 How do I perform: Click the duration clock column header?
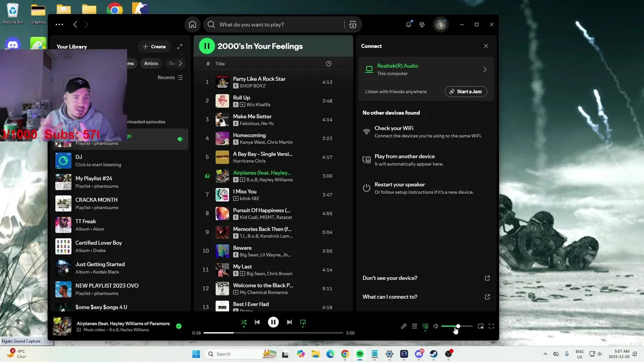tap(329, 64)
